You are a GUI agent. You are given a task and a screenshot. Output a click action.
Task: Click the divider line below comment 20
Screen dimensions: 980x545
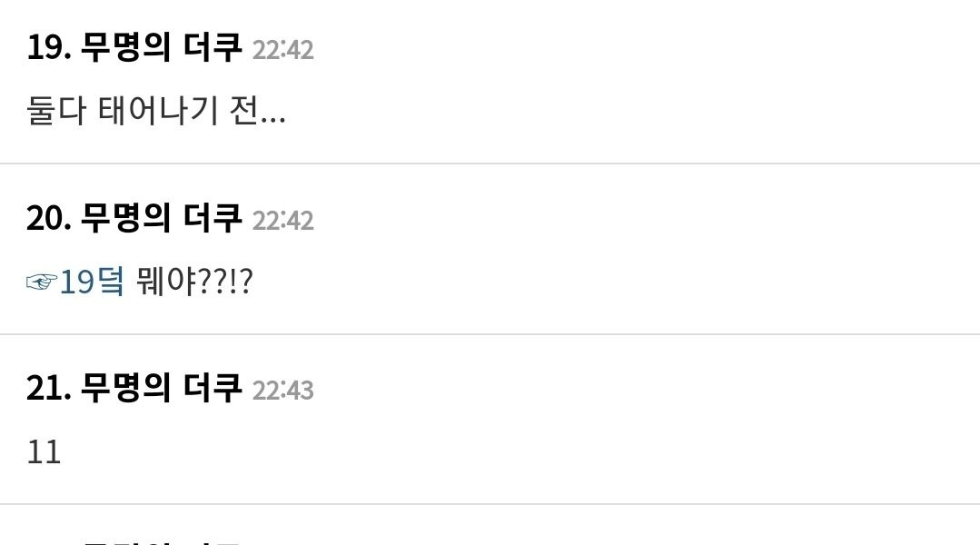click(490, 334)
